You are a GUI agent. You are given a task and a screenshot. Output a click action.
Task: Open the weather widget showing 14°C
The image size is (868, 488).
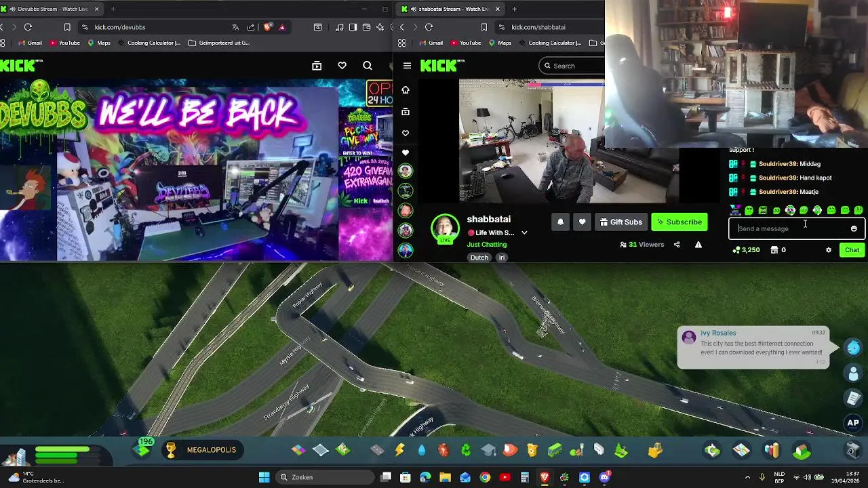35,477
